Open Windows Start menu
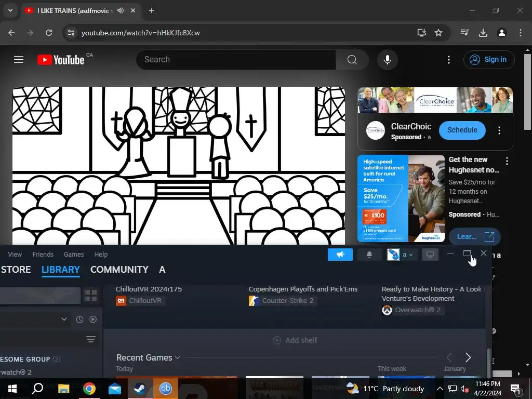The width and height of the screenshot is (532, 399). [12, 389]
